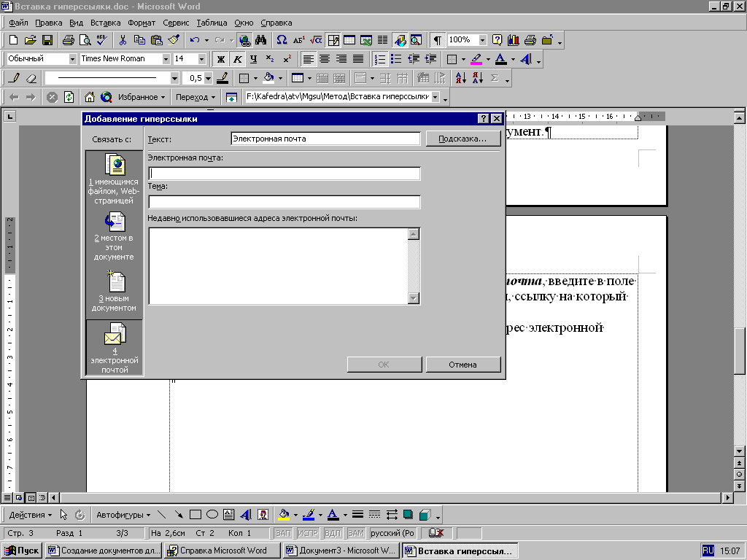The height and width of the screenshot is (560, 747).
Task: Toggle Italic (К) formatting
Action: (x=237, y=59)
